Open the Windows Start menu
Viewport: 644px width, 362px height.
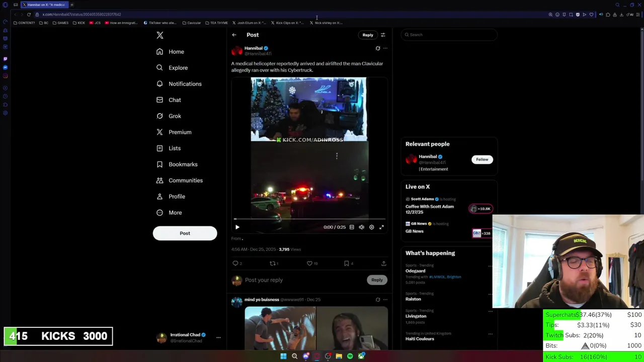coord(283,356)
